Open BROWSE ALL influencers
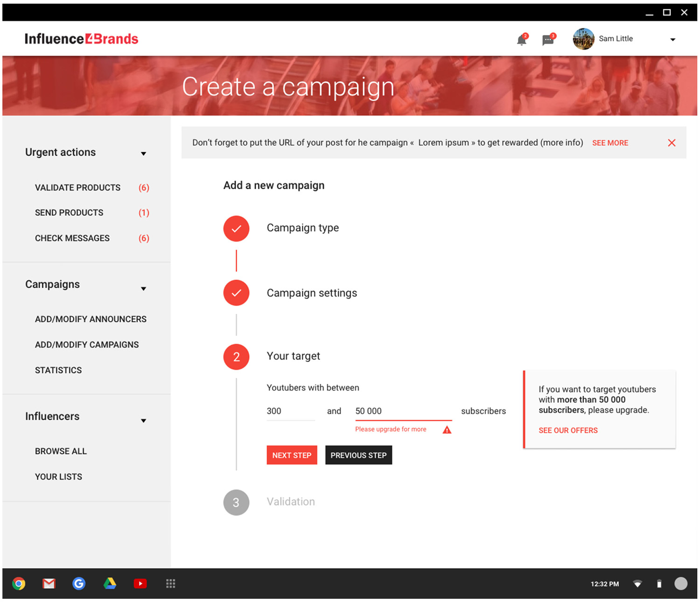 pyautogui.click(x=61, y=452)
